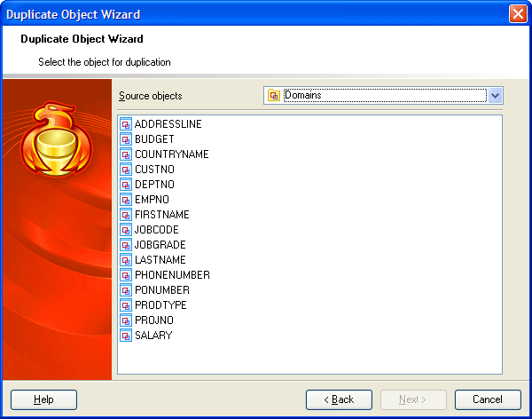532x419 pixels.
Task: Select the JOBGRADE domain
Action: point(160,245)
